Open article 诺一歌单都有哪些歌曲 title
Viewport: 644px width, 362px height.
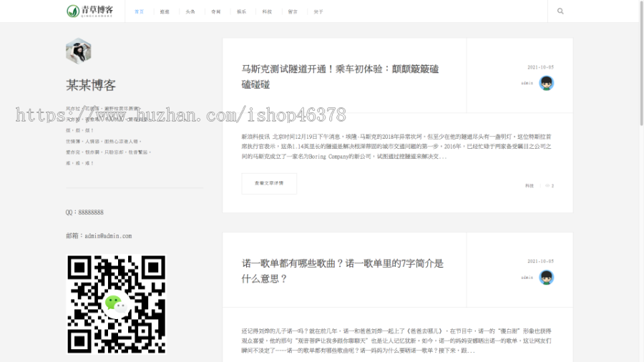point(343,271)
